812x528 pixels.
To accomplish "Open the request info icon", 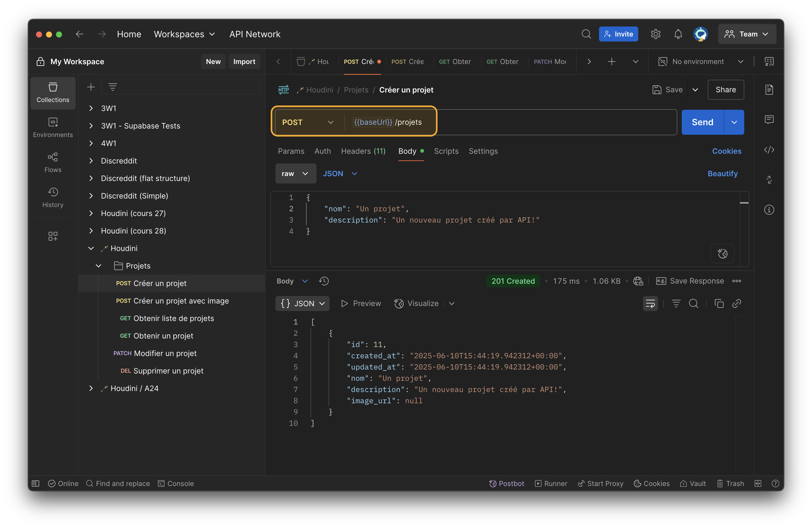I will coord(769,210).
